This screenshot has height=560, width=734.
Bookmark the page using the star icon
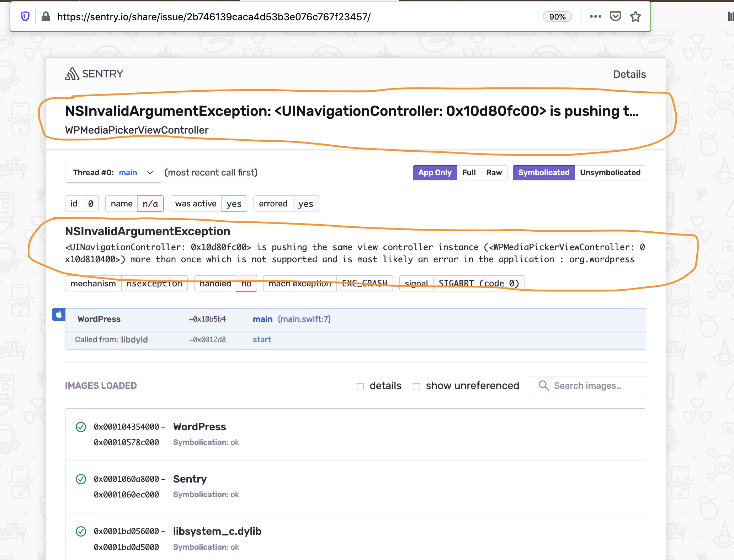tap(635, 16)
